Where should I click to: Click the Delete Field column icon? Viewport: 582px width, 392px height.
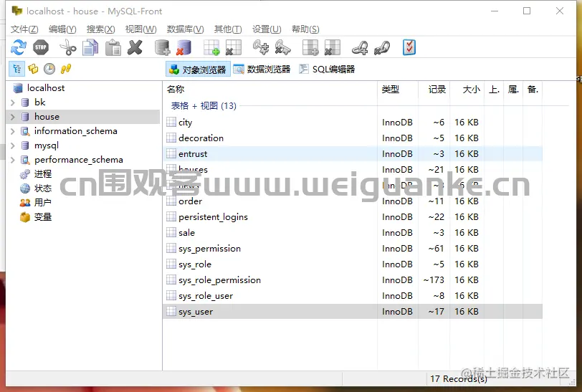[332, 47]
